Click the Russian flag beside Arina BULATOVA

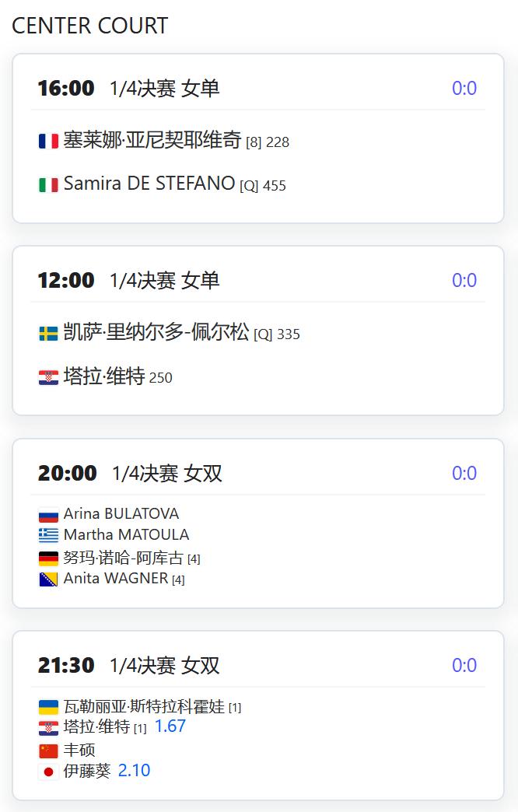[x=49, y=515]
